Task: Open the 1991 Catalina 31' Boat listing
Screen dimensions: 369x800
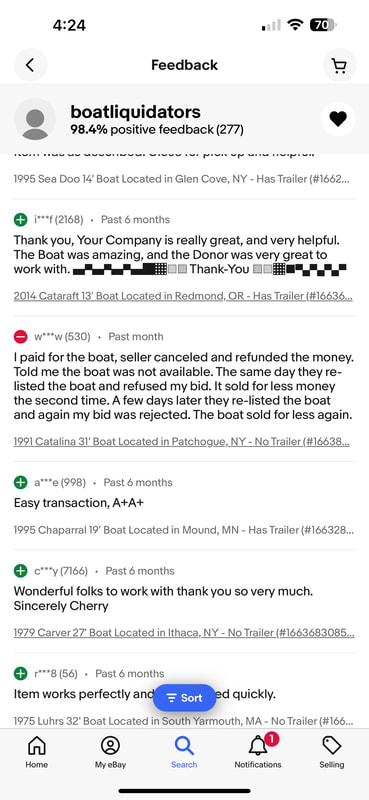Action: tap(182, 442)
